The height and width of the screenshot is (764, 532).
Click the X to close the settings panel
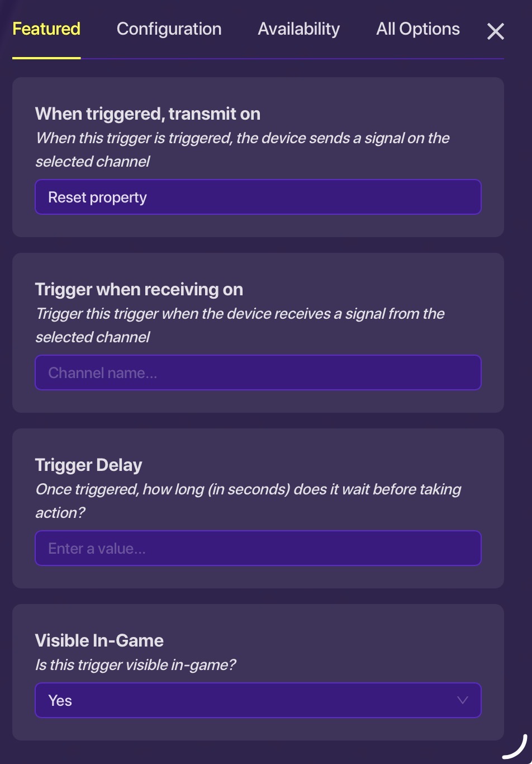[x=495, y=31]
